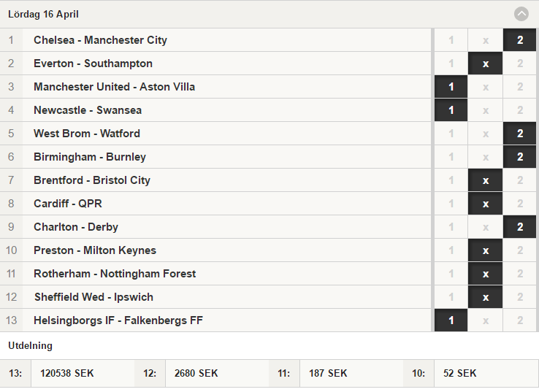Click the 13 correct payout 120538 SEK
The height and width of the screenshot is (392, 539).
pos(67,373)
